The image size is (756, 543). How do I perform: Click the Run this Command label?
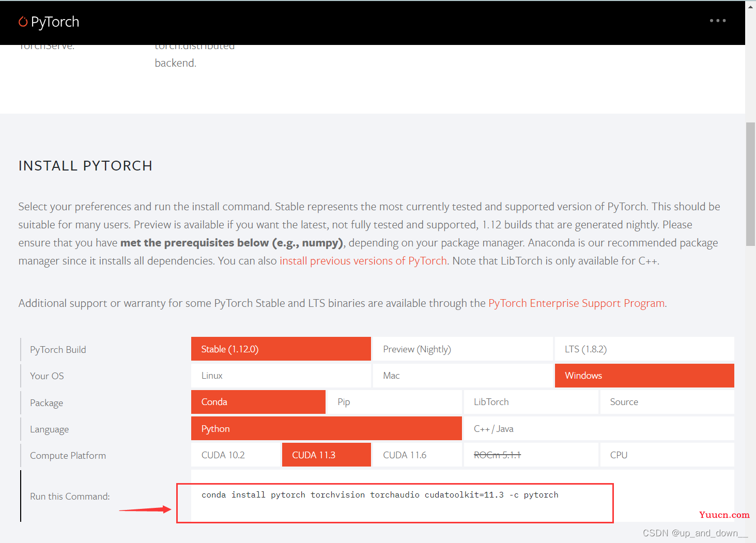[70, 497]
